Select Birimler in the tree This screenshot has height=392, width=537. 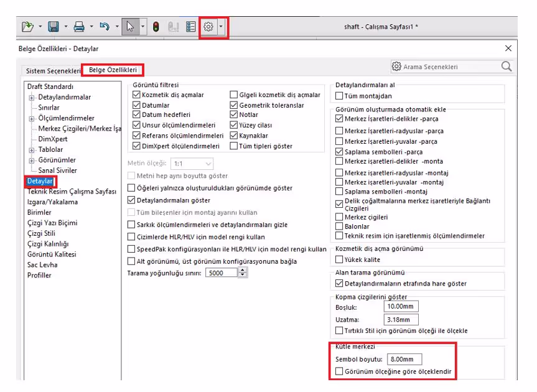coord(39,212)
